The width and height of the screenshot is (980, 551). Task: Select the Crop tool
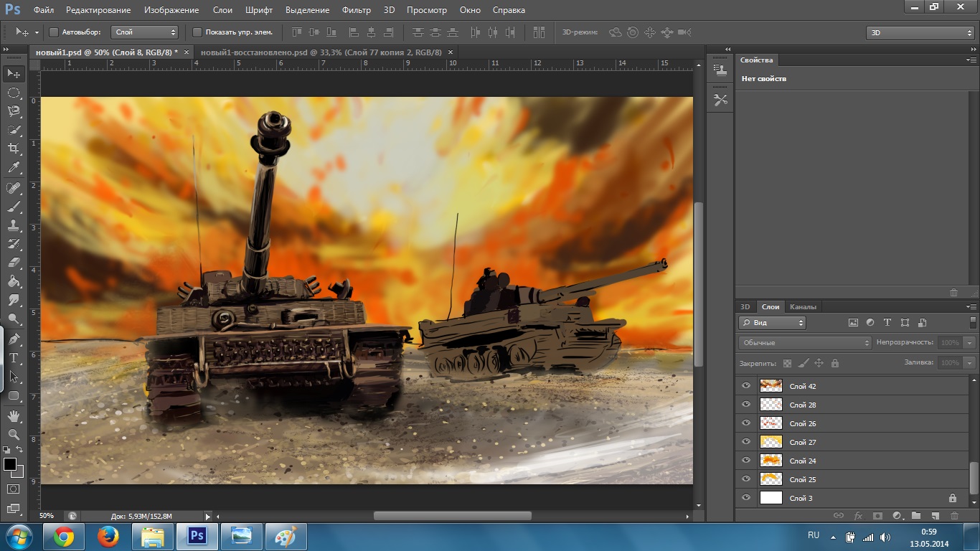click(14, 149)
